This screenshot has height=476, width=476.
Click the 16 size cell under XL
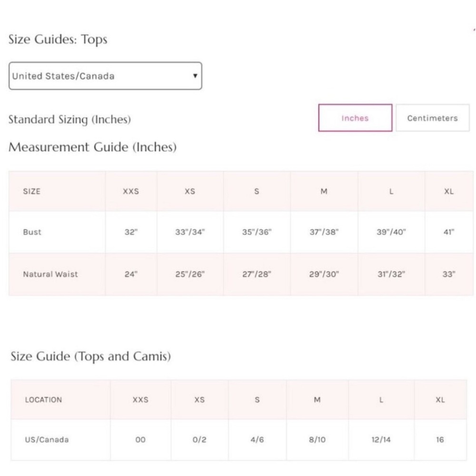[440, 439]
